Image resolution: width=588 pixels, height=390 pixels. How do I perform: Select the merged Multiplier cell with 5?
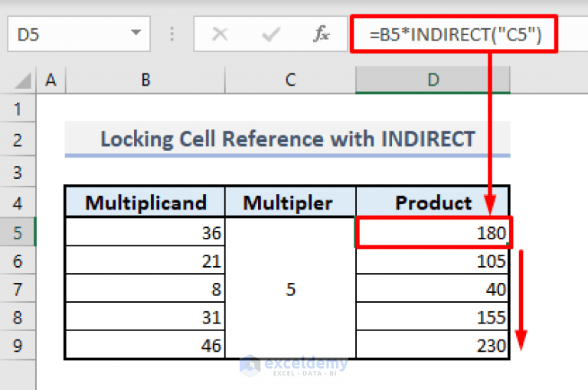[290, 288]
